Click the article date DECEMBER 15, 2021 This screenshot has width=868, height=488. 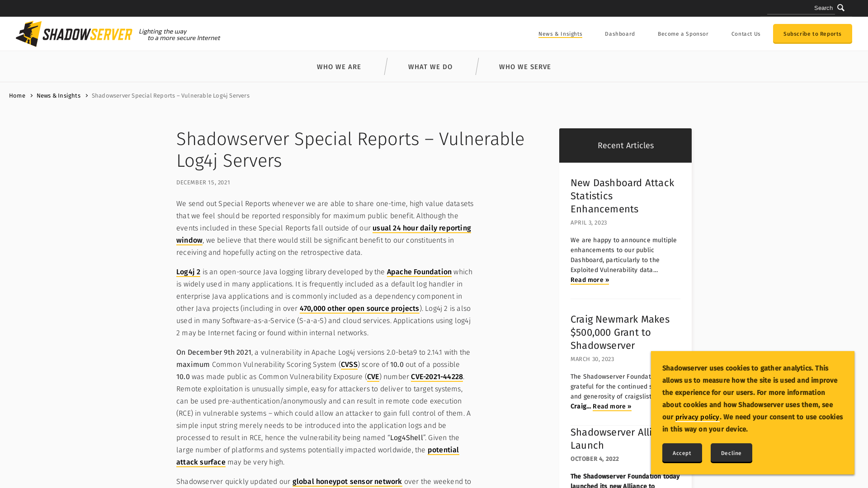[203, 183]
